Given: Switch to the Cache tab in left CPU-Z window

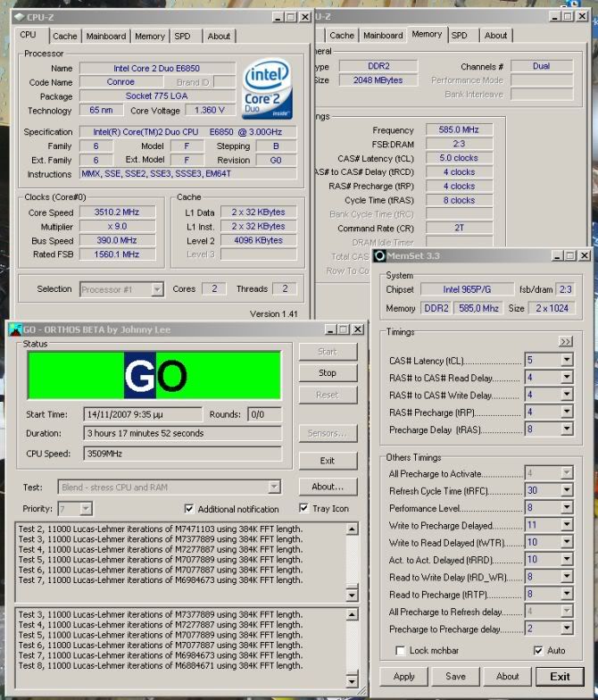Looking at the screenshot, I should pyautogui.click(x=64, y=36).
